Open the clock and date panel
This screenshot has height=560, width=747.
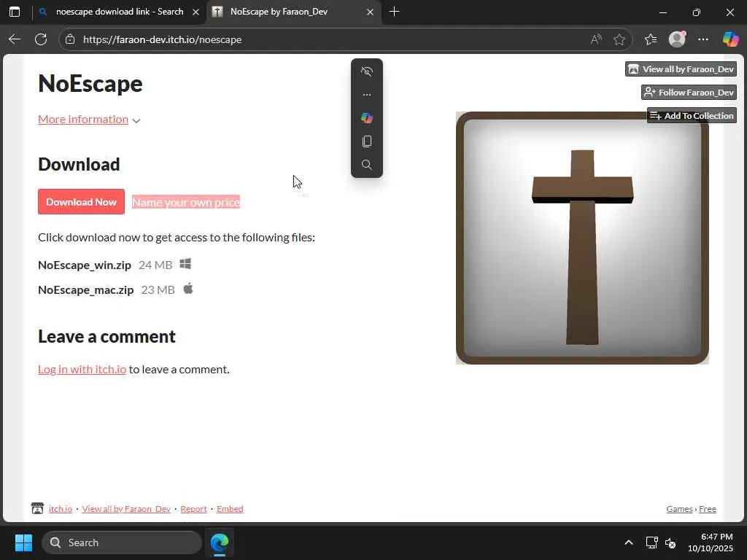(711, 542)
